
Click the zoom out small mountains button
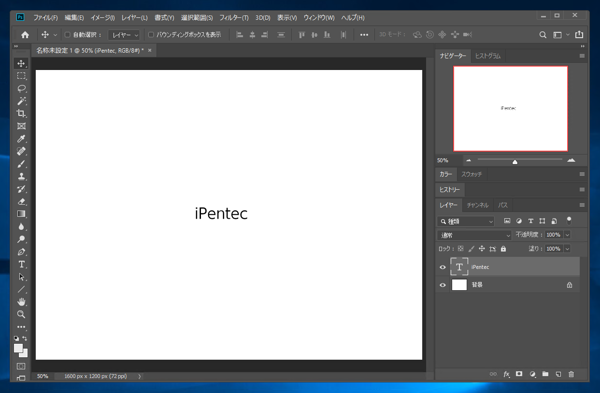[x=468, y=160]
